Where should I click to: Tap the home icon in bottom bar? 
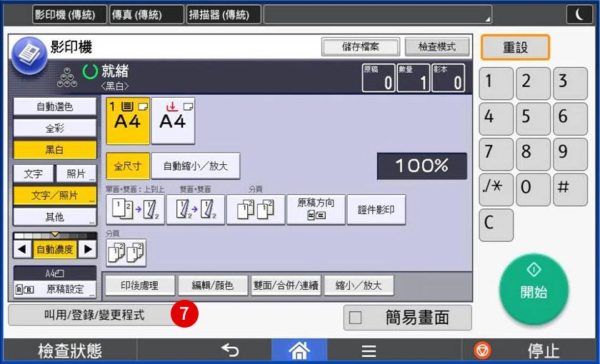pos(299,350)
